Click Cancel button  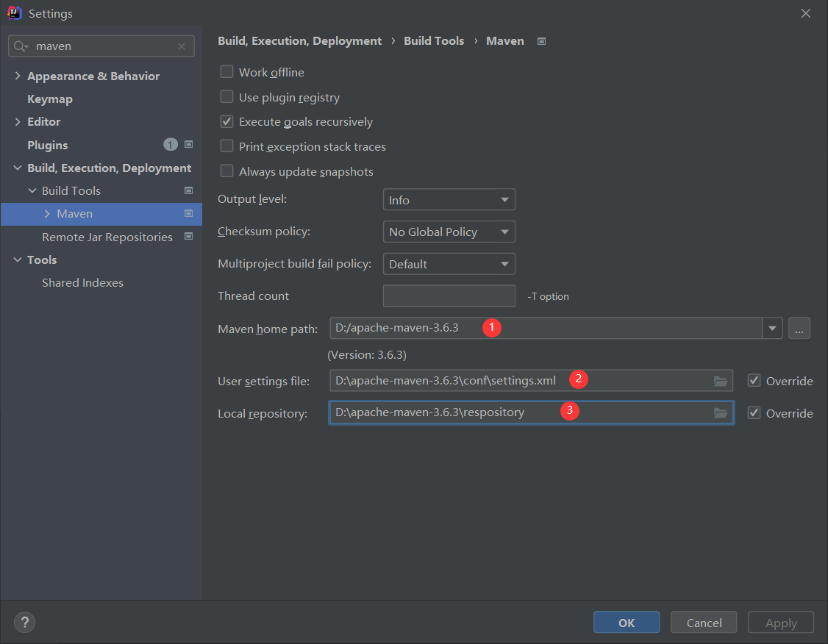coord(704,623)
